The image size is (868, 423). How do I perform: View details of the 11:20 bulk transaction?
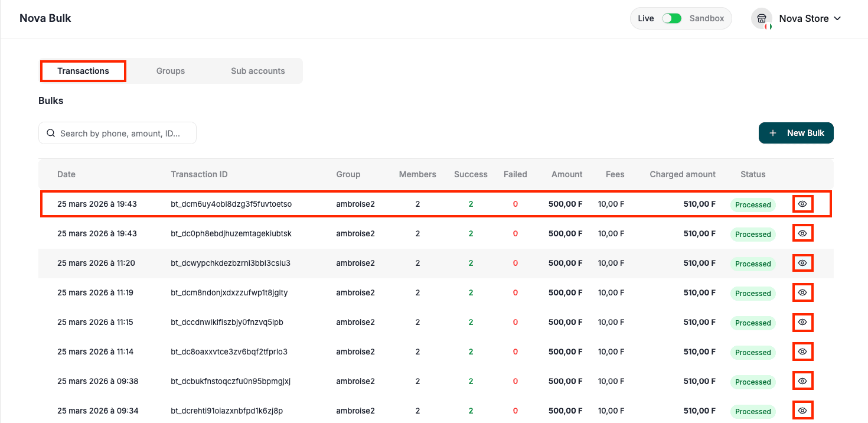point(802,262)
